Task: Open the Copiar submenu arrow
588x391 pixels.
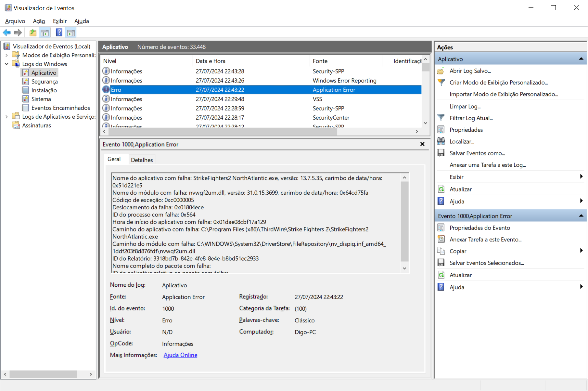Action: [x=581, y=251]
